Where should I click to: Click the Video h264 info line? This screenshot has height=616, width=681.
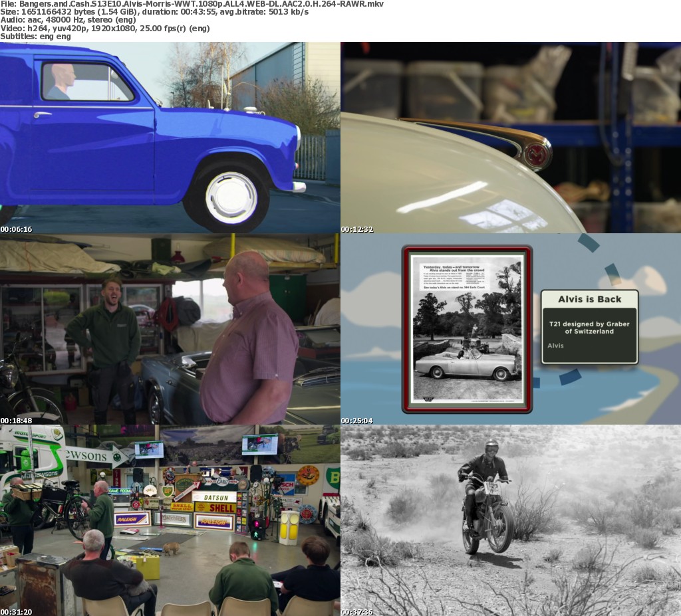pyautogui.click(x=105, y=28)
